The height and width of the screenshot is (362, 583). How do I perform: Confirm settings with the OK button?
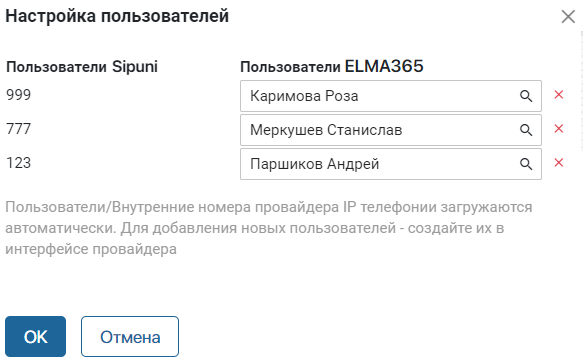pos(36,336)
